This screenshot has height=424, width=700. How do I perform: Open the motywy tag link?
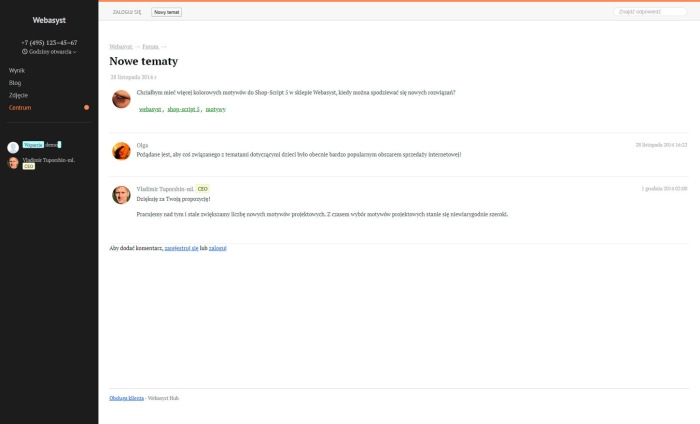pos(216,109)
